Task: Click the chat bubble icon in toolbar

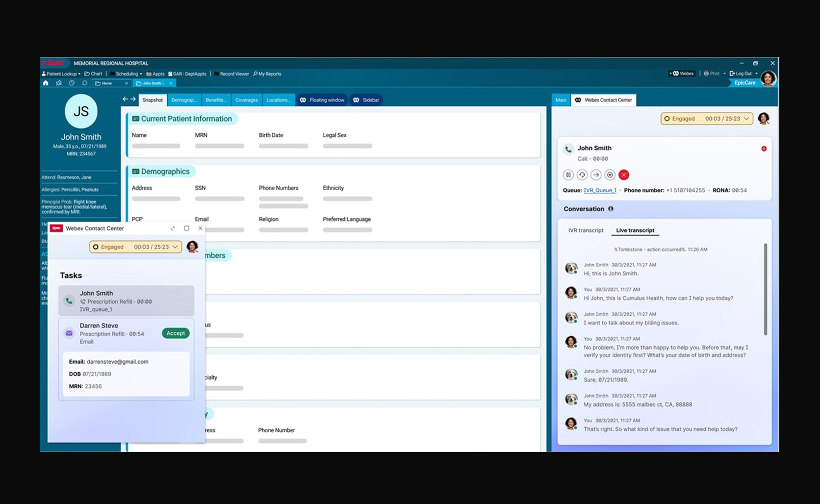Action: pos(84,83)
